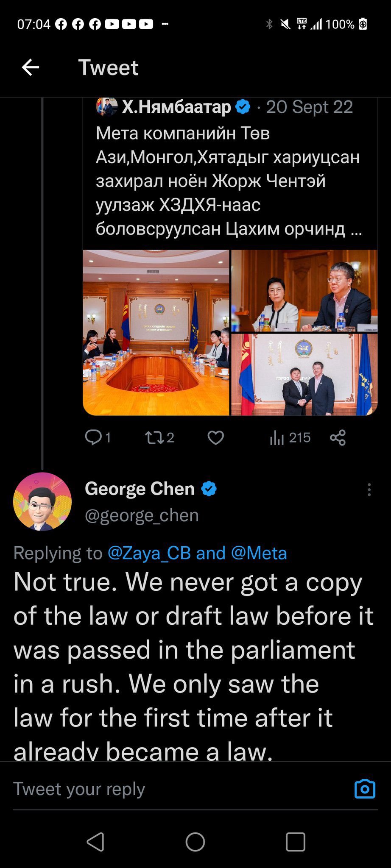Open the @Zaya_CB and @Meta mention link
The image size is (391, 868).
[x=197, y=553]
